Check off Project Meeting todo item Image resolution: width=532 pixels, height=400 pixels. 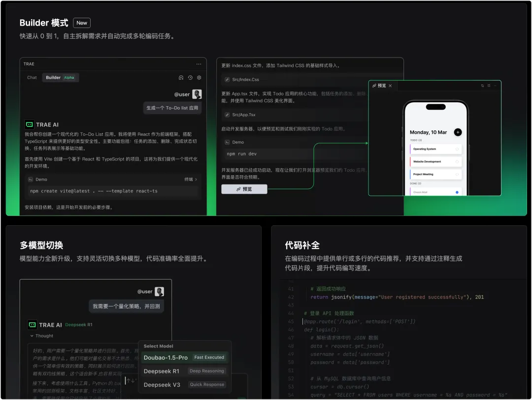point(457,174)
